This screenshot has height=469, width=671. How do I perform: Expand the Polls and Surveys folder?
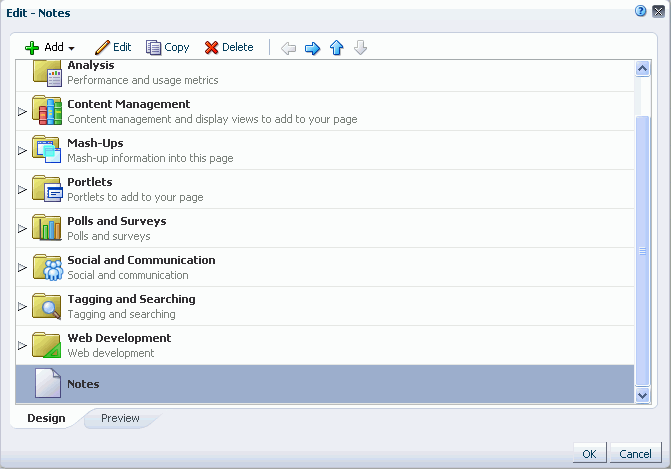point(22,229)
